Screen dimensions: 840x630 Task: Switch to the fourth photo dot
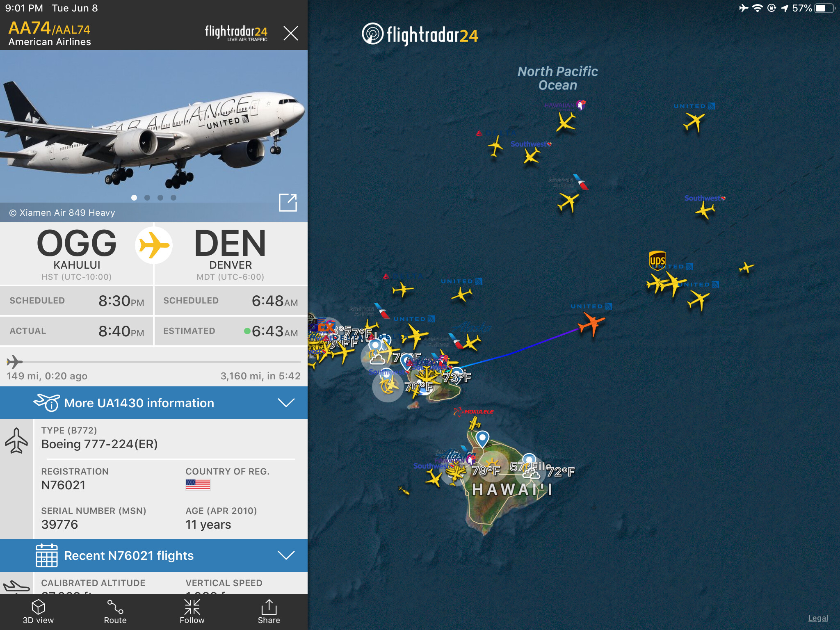[x=173, y=198]
